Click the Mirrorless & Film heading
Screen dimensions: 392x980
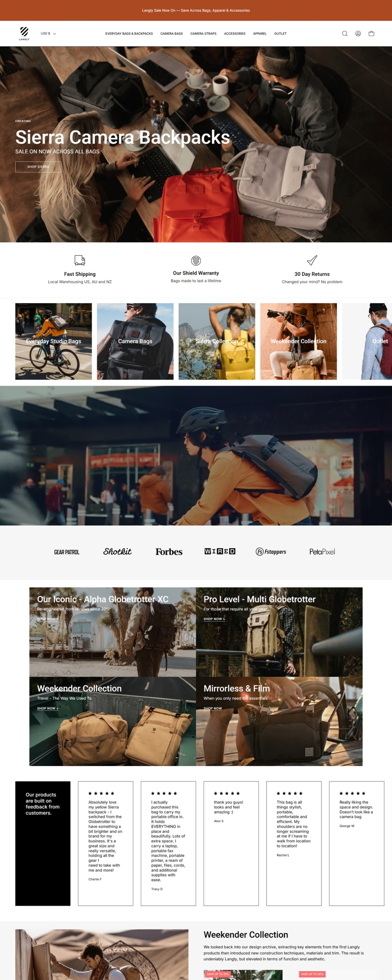click(x=237, y=688)
